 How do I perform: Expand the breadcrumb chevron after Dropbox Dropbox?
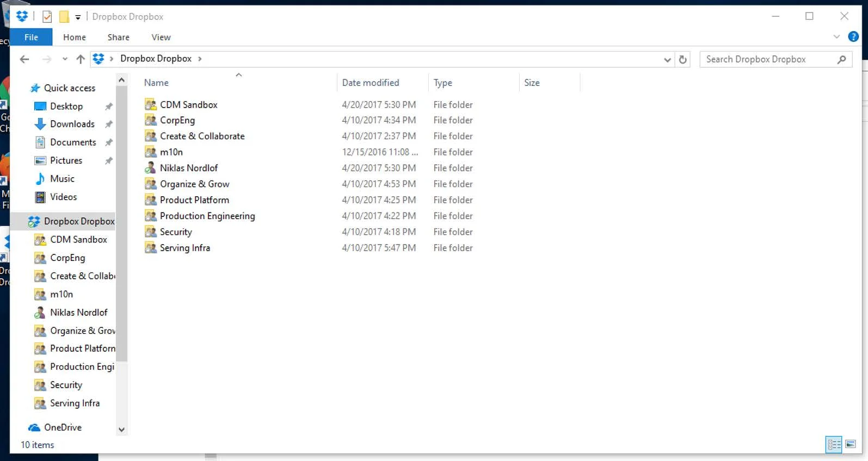click(200, 59)
